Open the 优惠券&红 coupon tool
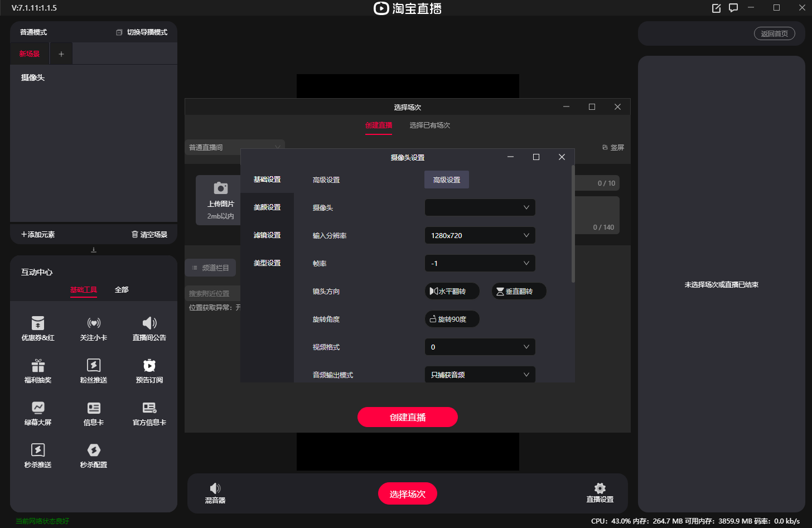Screen dimensions: 812x528 [38, 328]
